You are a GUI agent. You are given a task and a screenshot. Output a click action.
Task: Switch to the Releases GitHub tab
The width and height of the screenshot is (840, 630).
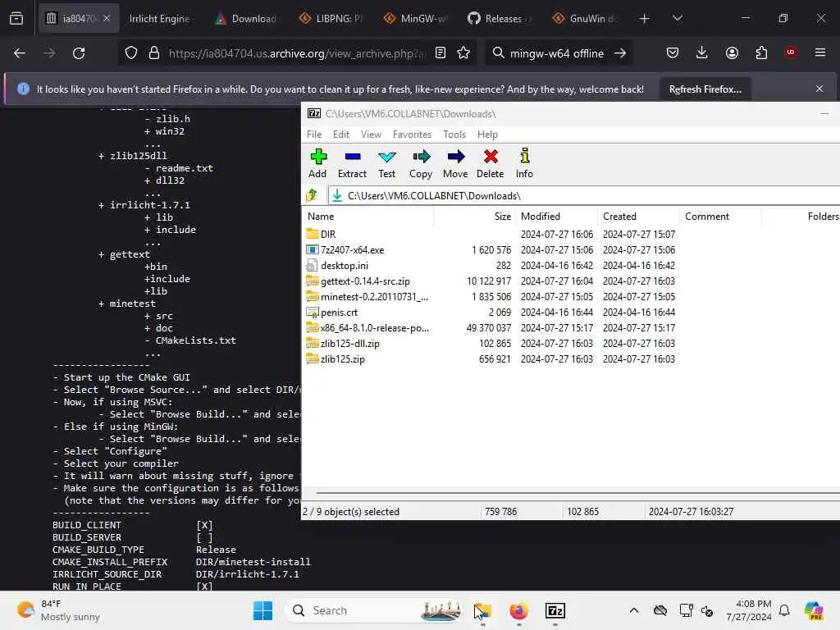point(500,19)
